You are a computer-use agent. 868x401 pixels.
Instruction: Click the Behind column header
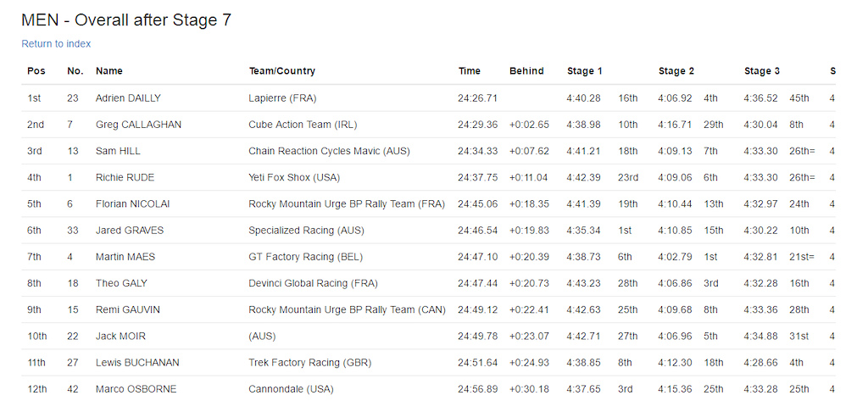pos(526,71)
